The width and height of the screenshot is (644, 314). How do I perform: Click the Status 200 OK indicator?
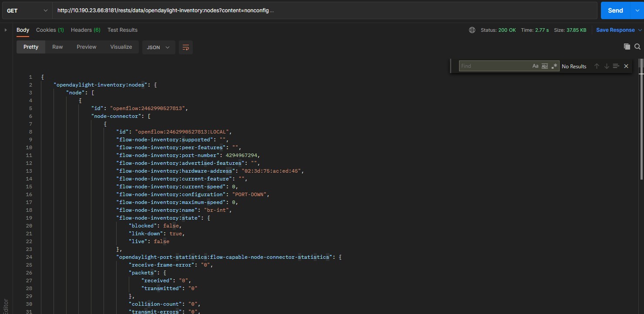[498, 30]
